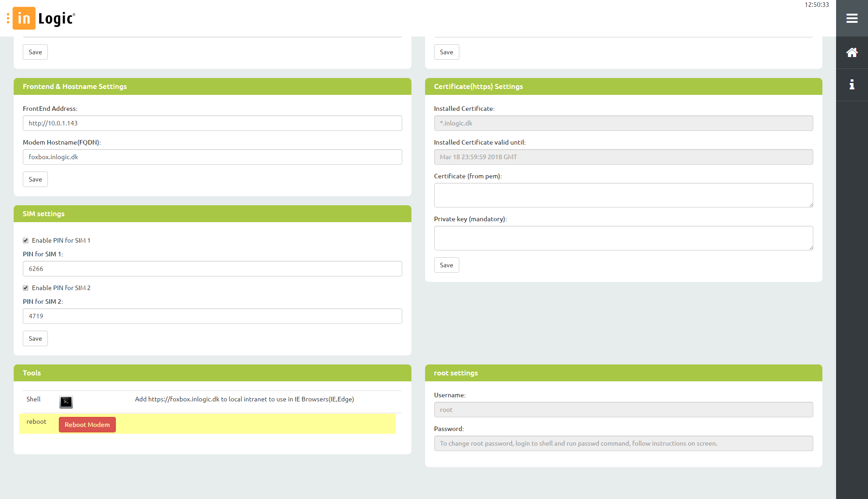This screenshot has height=499, width=868.
Task: Edit the PIN for SIM 2 field
Action: 212,316
